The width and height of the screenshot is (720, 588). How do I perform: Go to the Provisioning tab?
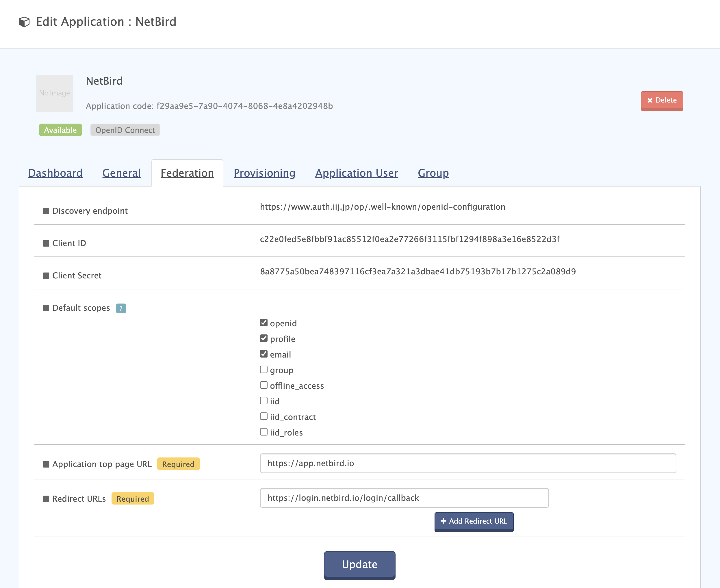pos(265,173)
